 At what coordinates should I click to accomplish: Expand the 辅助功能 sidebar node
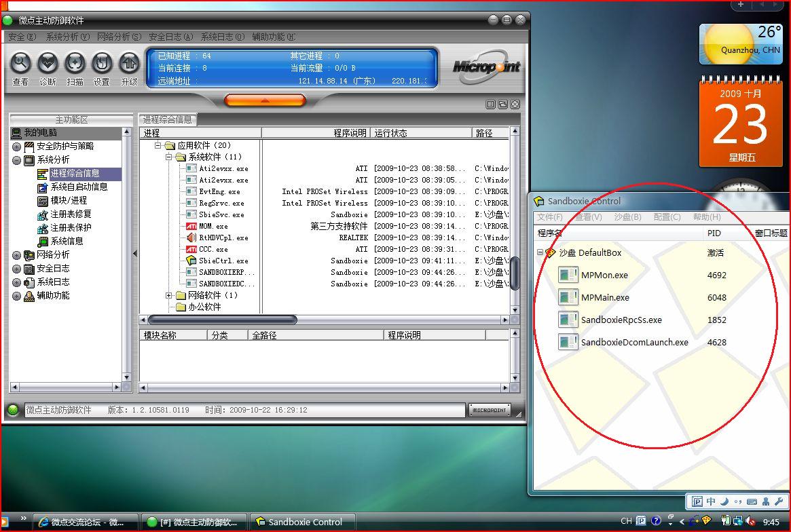(17, 296)
